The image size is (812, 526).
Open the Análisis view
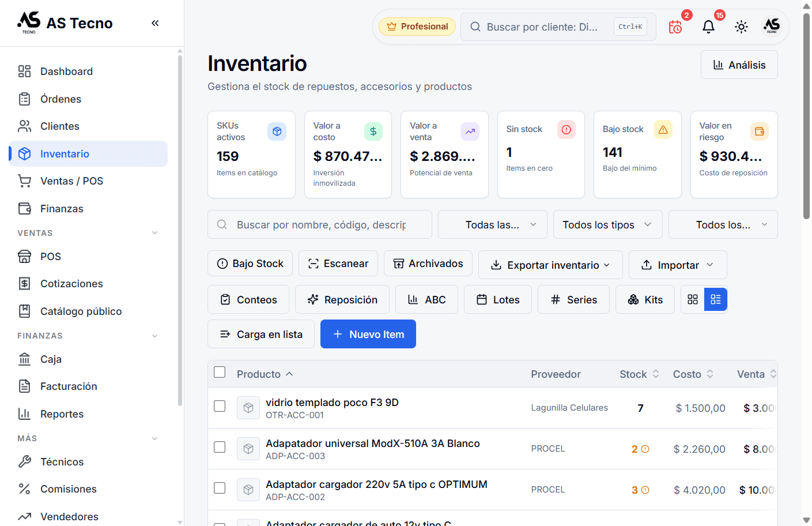739,65
